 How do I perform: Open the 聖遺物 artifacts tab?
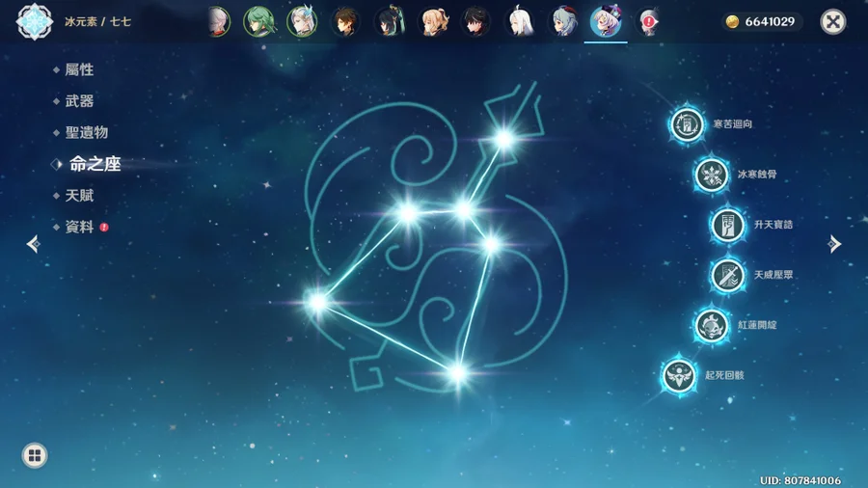(87, 133)
